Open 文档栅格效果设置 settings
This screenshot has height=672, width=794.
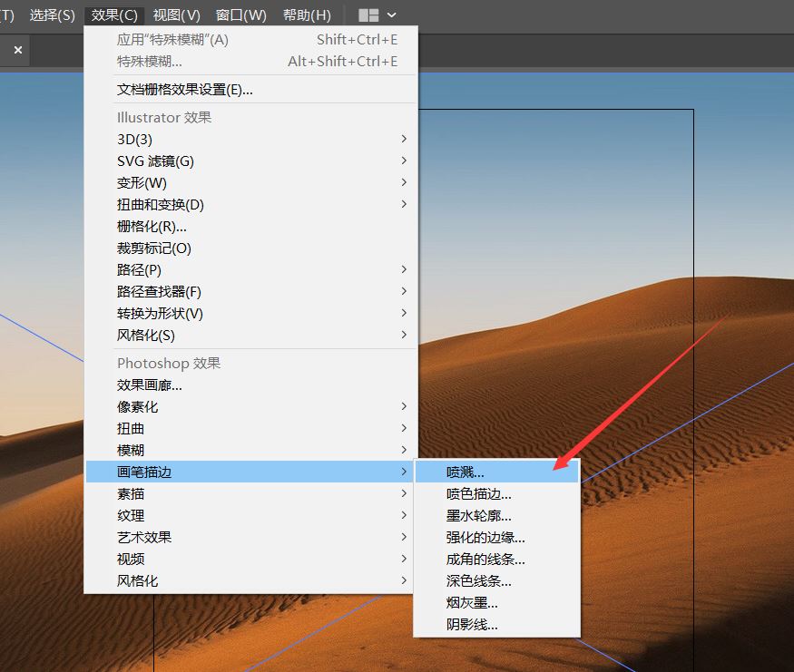coord(186,89)
